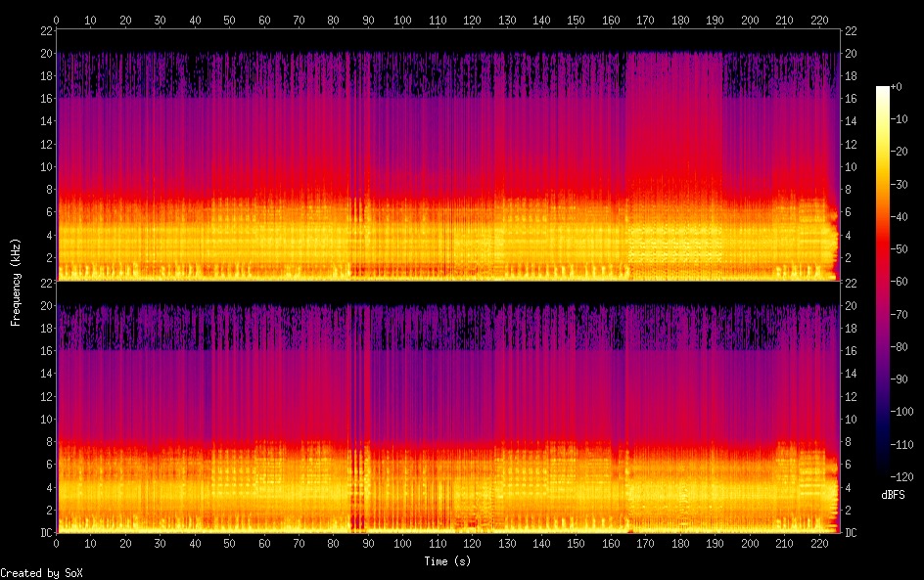This screenshot has width=924, height=580.
Task: Click the "50" tick on the bottom time axis
Action: [x=229, y=544]
